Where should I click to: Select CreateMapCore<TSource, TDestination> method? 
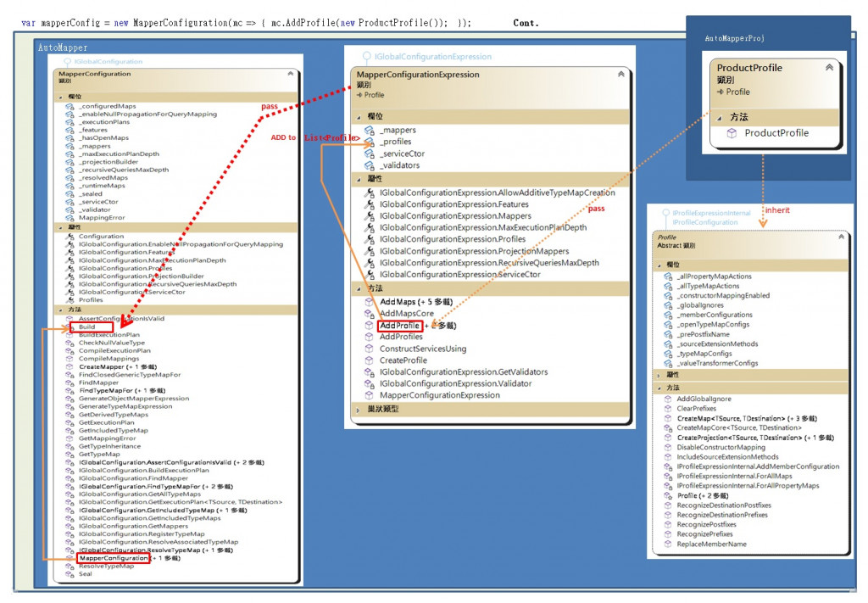pyautogui.click(x=739, y=428)
